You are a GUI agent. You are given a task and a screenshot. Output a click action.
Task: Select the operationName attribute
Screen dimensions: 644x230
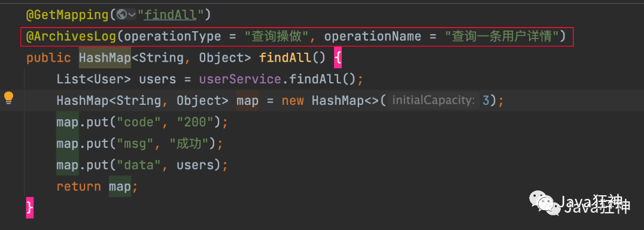tap(372, 37)
